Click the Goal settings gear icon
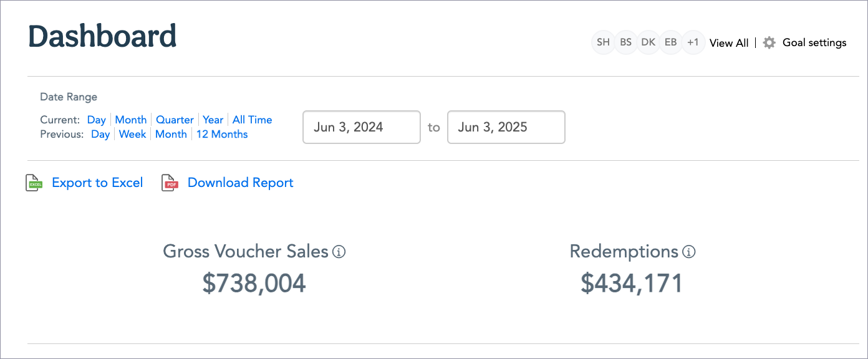 pyautogui.click(x=769, y=43)
